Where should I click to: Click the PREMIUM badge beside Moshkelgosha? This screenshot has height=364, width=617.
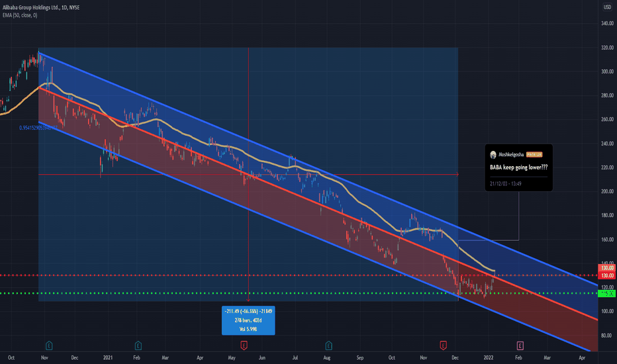[534, 155]
